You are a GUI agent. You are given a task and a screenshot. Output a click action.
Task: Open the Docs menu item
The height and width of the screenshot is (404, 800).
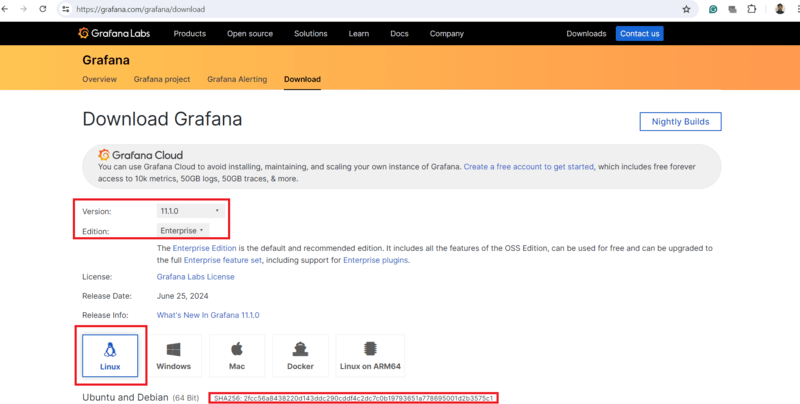click(x=399, y=34)
